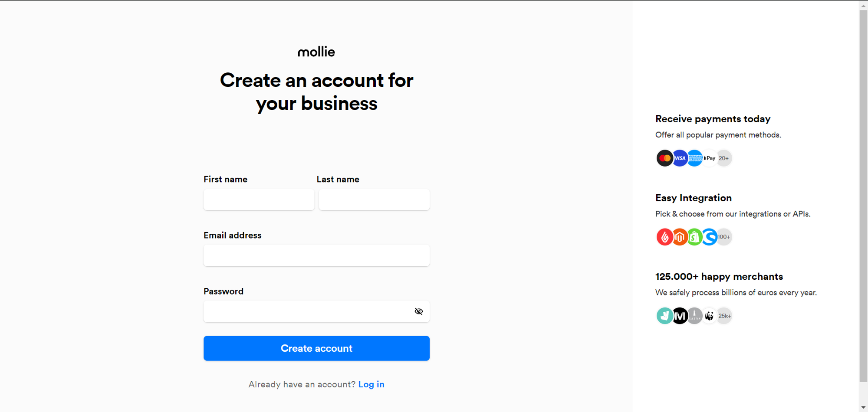Select the Shopify integration icon
The image size is (868, 412).
(694, 237)
